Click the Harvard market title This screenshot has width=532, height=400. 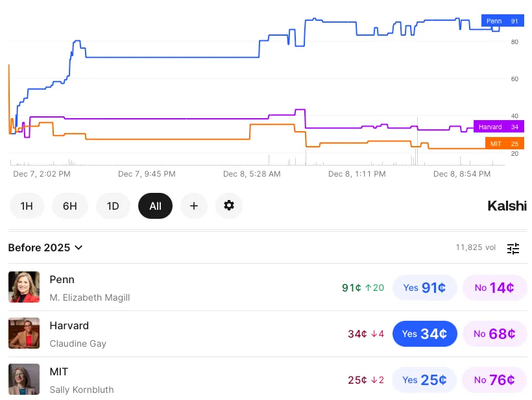coord(69,325)
